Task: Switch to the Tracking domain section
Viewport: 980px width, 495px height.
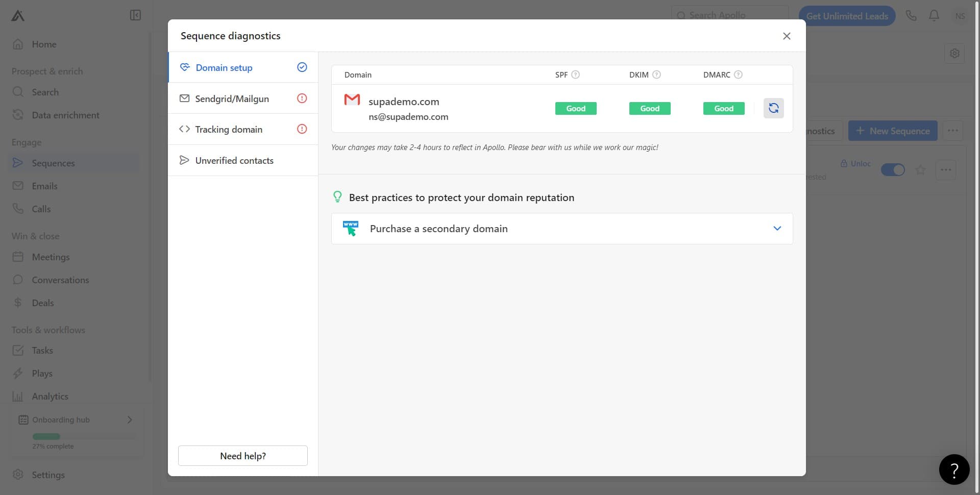Action: [x=228, y=129]
